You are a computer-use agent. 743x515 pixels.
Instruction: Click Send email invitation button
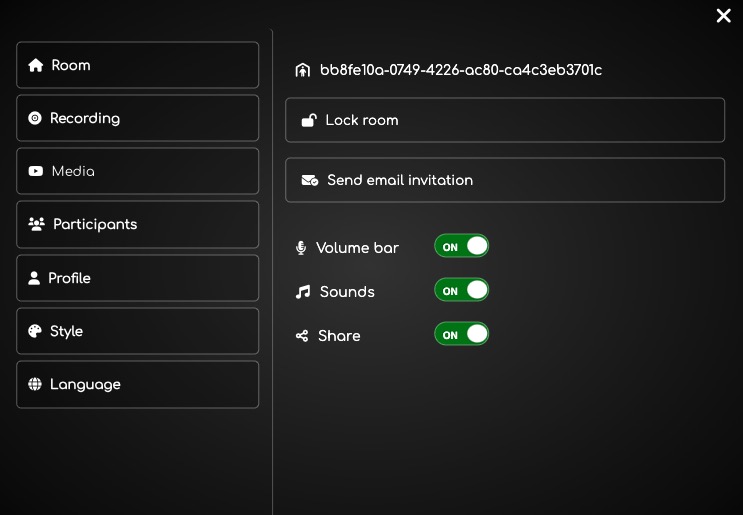coord(505,180)
